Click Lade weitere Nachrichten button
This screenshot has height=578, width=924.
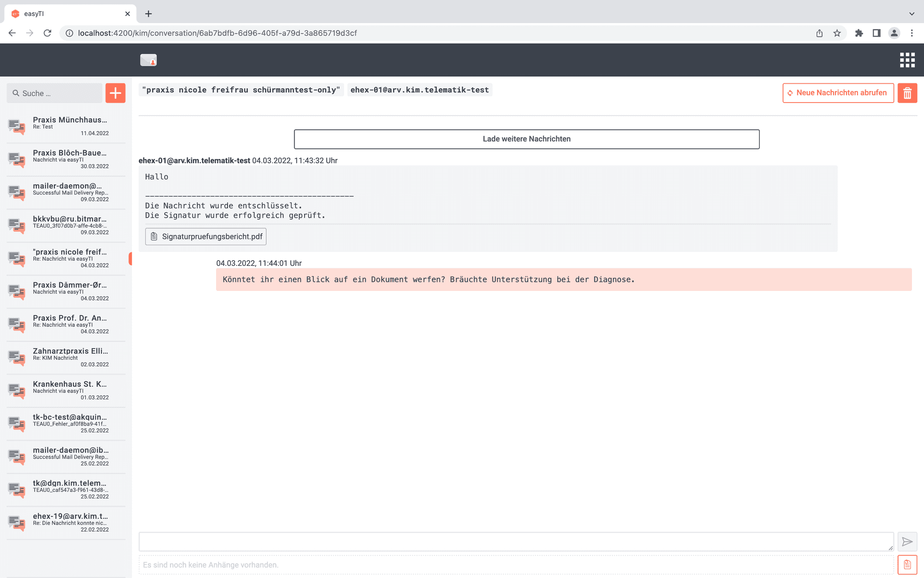[x=526, y=139]
